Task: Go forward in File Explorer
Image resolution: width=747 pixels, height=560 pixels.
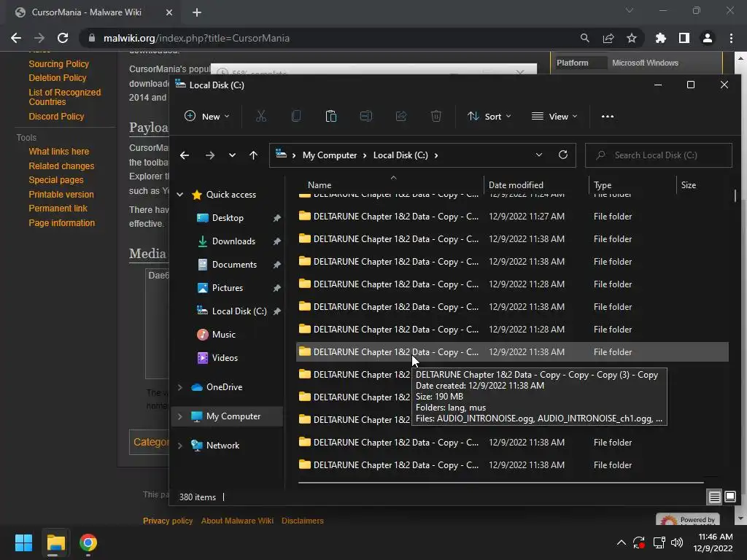Action: click(x=209, y=155)
